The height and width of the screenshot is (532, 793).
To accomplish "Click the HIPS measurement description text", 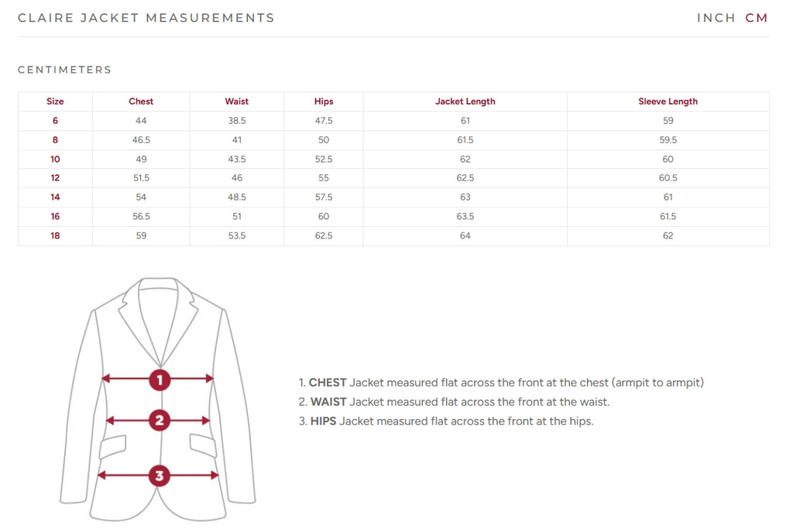I will (446, 421).
